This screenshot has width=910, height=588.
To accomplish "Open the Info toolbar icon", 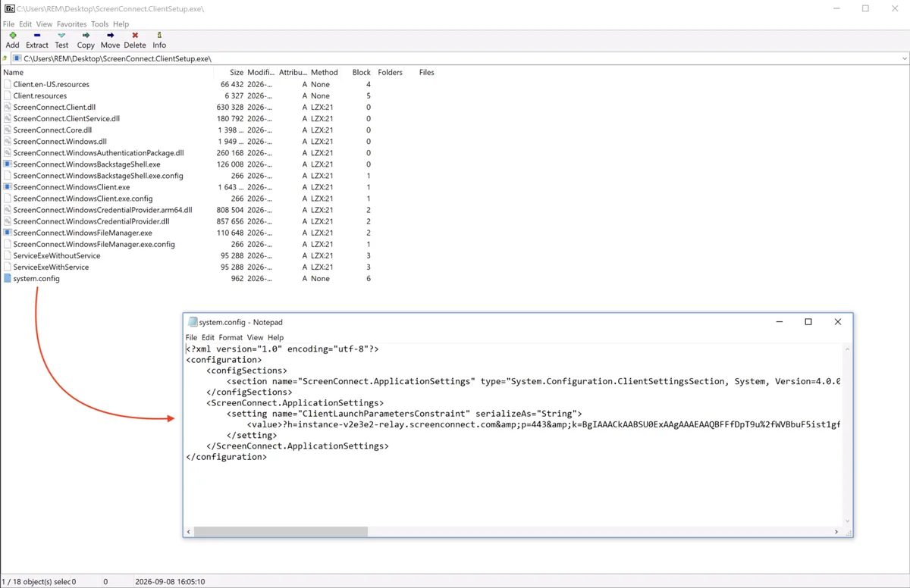I will coord(159,36).
